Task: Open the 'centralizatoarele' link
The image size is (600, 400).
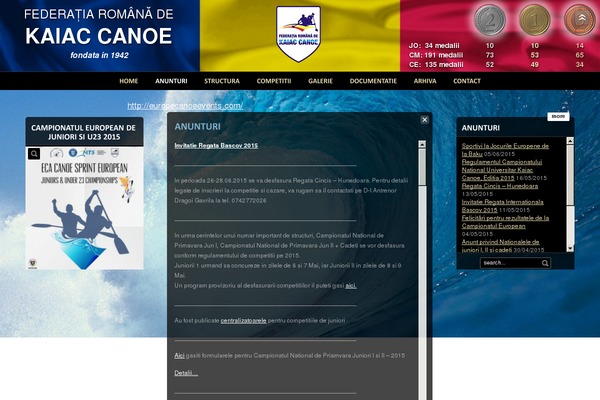Action: pos(243,321)
